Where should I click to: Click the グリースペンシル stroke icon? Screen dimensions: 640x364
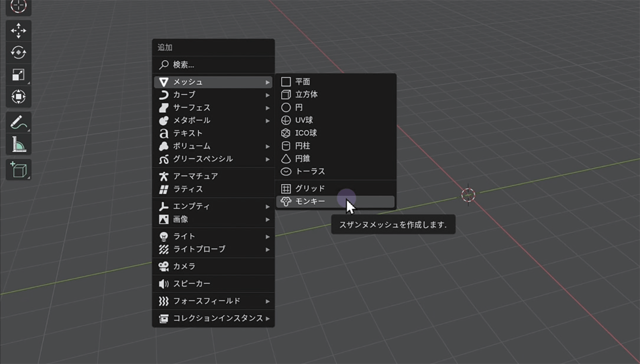[x=164, y=159]
